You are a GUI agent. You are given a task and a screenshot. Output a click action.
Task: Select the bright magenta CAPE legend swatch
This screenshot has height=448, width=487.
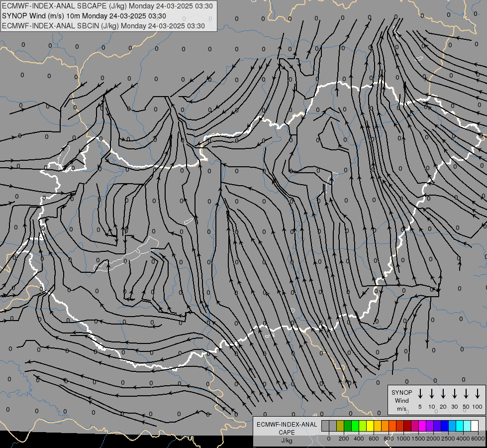tap(422, 426)
